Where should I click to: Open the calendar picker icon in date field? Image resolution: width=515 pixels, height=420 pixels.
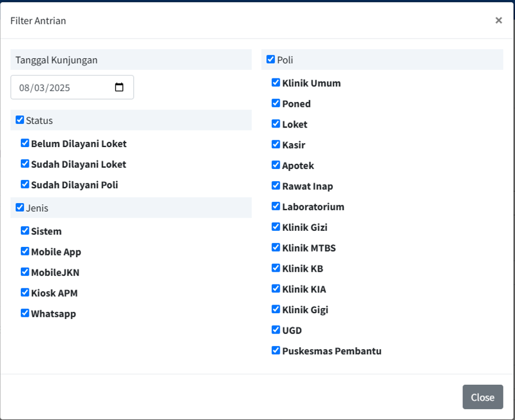click(119, 88)
